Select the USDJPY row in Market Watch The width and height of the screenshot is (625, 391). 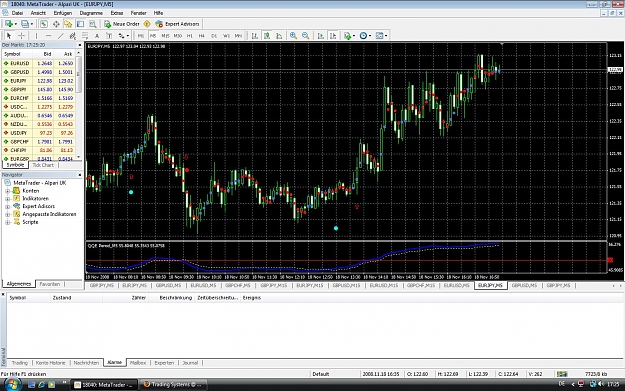[38, 133]
